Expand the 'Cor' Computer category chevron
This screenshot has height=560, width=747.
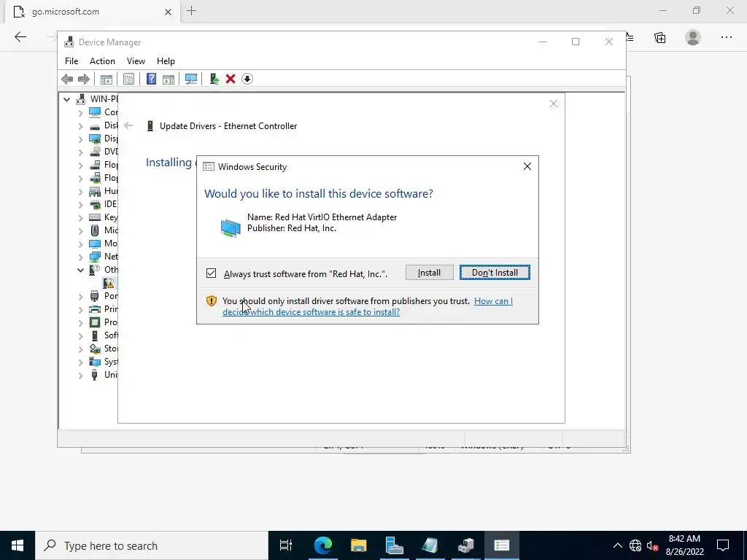pyautogui.click(x=80, y=113)
